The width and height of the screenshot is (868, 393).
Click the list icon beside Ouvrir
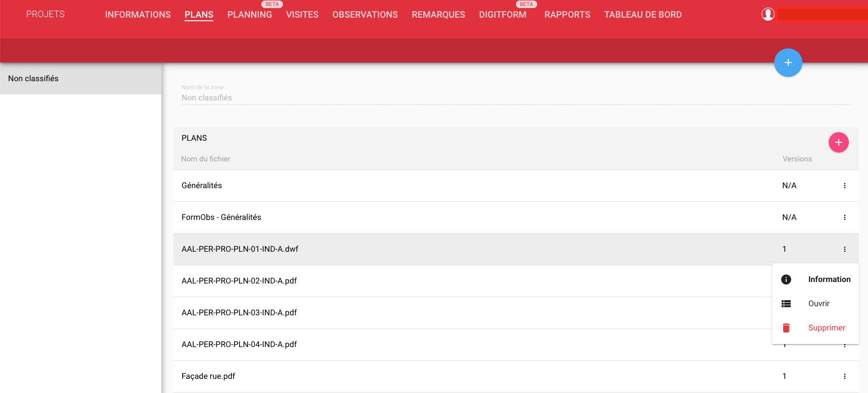pos(786,304)
